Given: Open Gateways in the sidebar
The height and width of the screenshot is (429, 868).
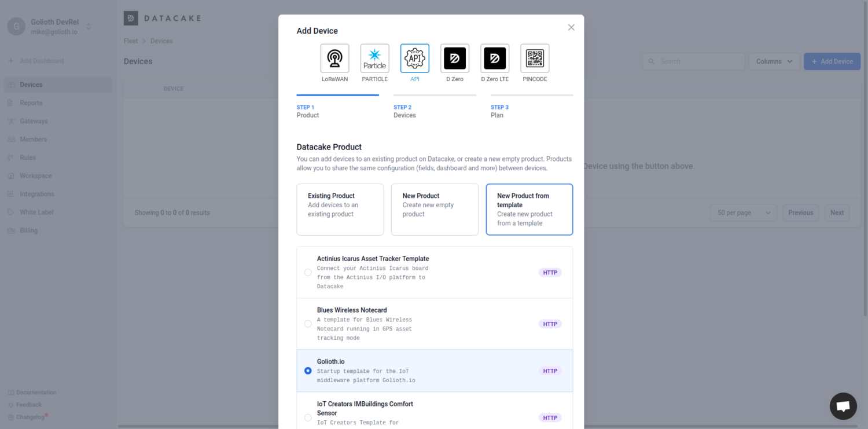Looking at the screenshot, I should coord(34,121).
